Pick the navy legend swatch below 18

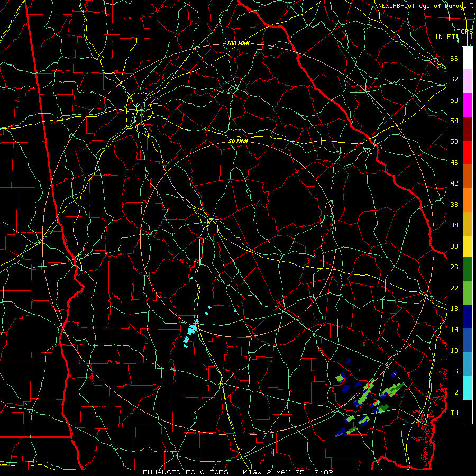[467, 317]
